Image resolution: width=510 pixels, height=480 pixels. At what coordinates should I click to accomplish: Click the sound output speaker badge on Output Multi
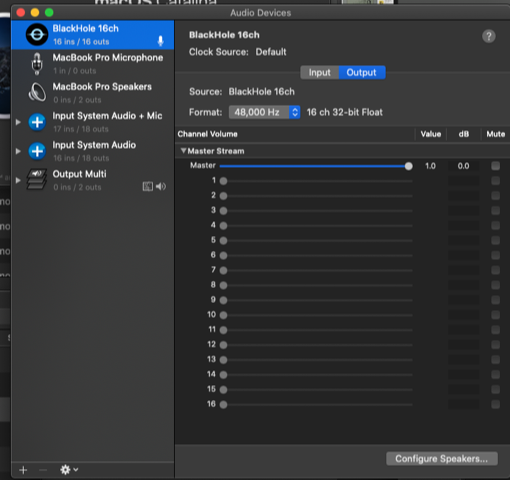tap(161, 186)
